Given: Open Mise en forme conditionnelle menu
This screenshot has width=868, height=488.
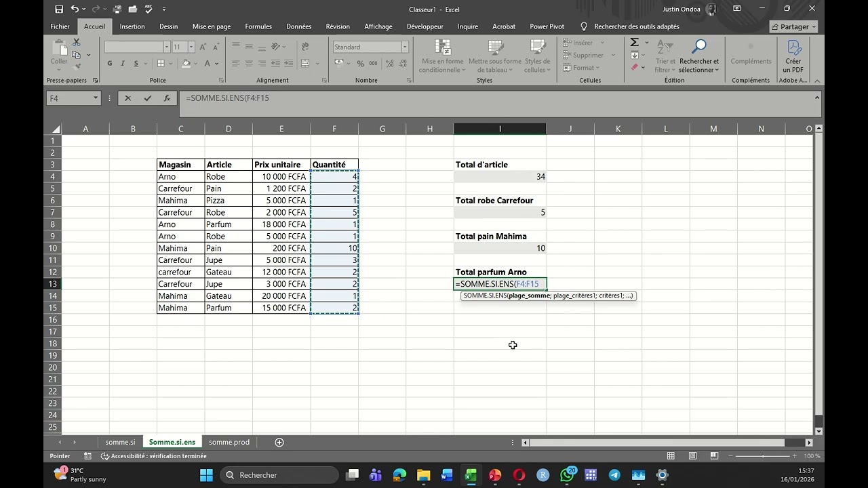Looking at the screenshot, I should tap(442, 57).
